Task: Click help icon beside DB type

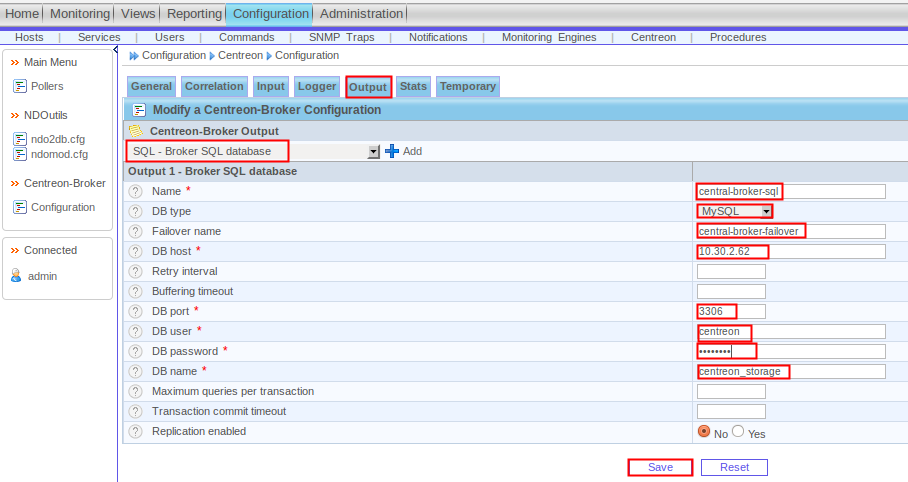Action: coord(136,211)
